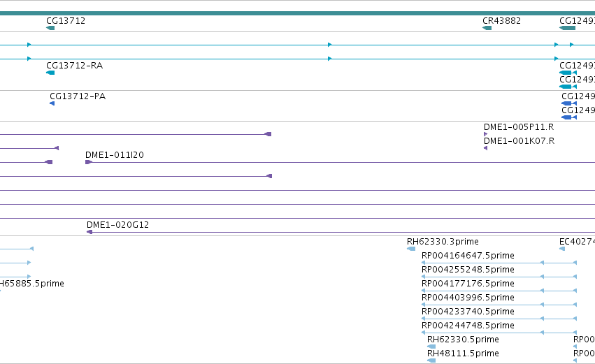Screen dimensions: 595x364
Task: Select the RP004233740.5prime EST label
Action: tap(468, 312)
